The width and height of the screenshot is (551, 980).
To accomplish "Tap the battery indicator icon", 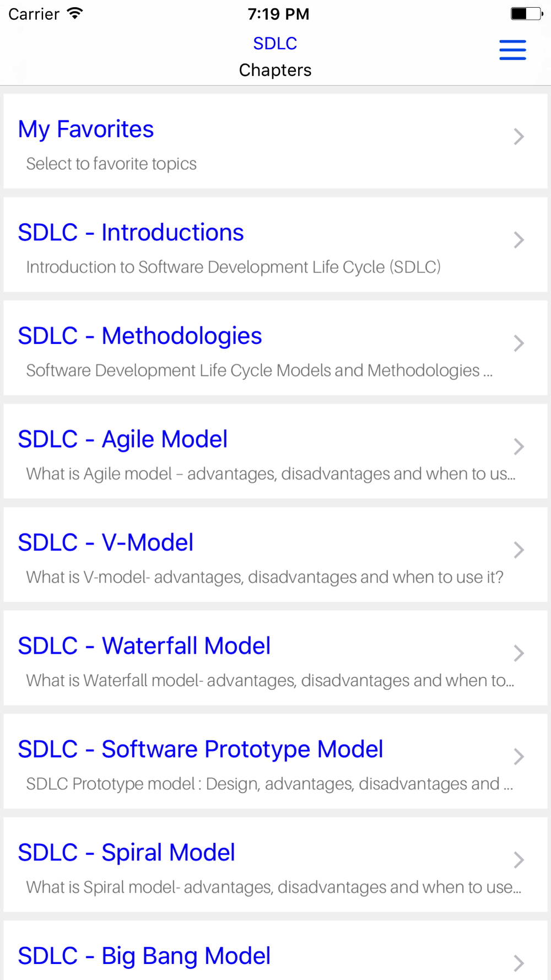I will pyautogui.click(x=526, y=13).
